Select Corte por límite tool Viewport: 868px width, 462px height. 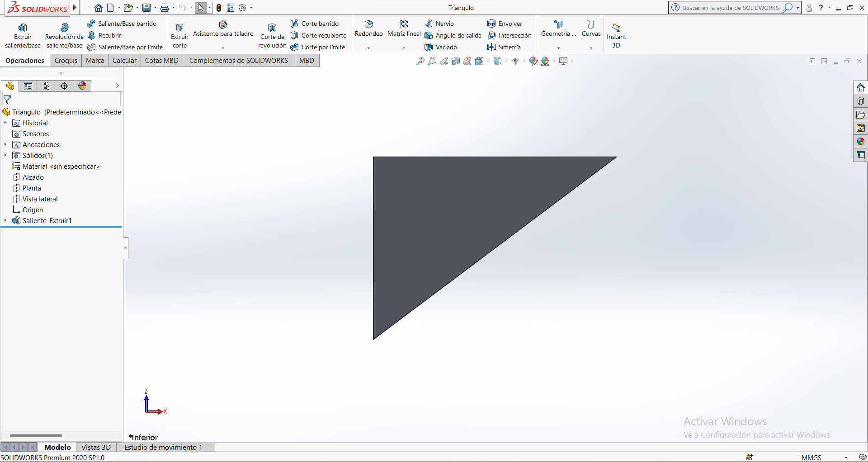[x=318, y=47]
